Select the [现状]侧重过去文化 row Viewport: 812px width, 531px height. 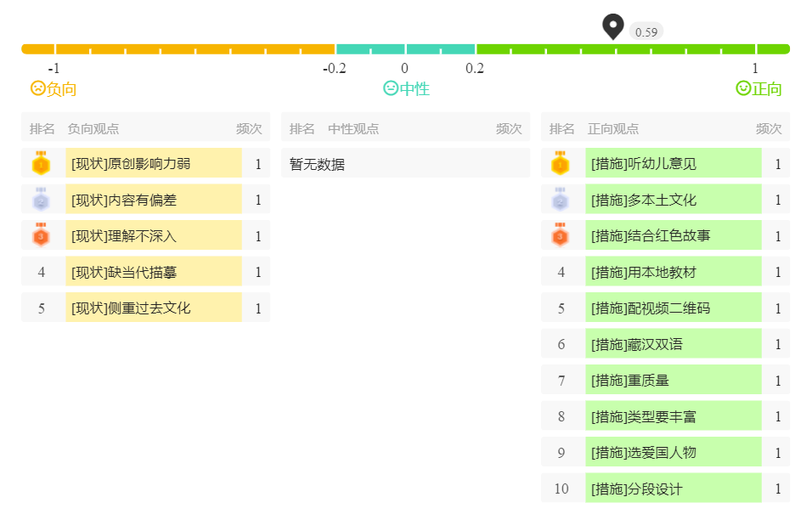145,308
